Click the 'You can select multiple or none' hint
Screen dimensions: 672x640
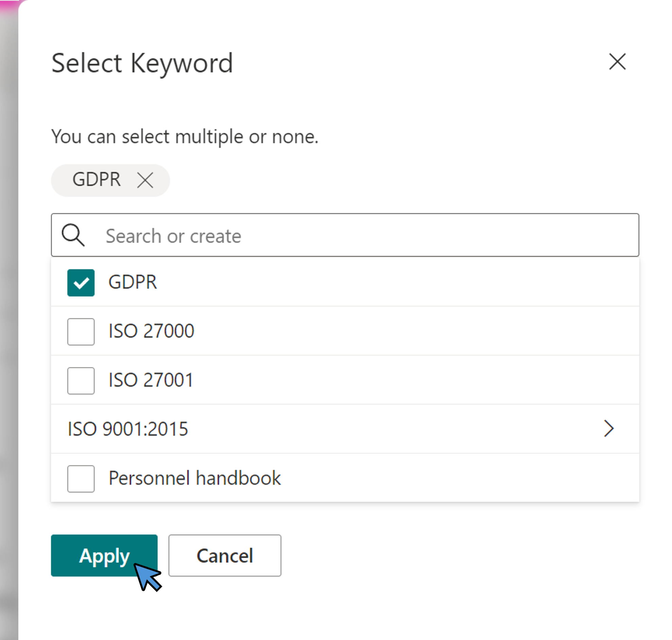click(184, 137)
